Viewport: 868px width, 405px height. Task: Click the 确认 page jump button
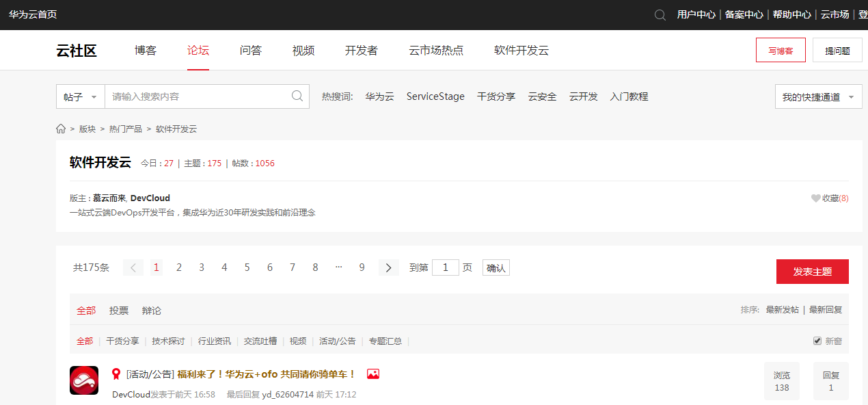click(496, 267)
